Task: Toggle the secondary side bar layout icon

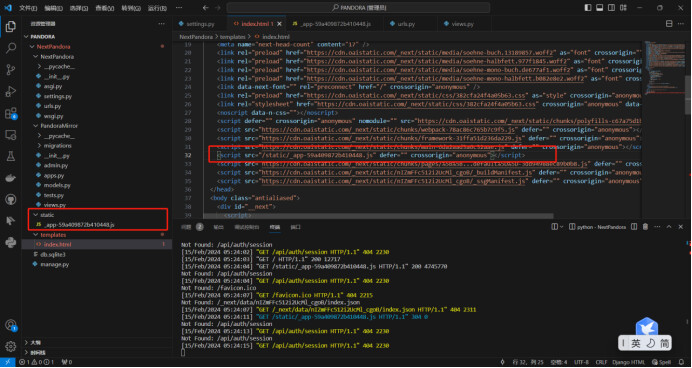Action: (611, 8)
